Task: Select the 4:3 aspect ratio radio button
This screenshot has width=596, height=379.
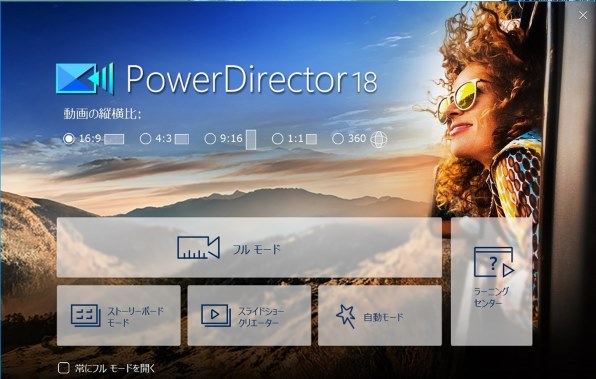Action: pyautogui.click(x=146, y=139)
